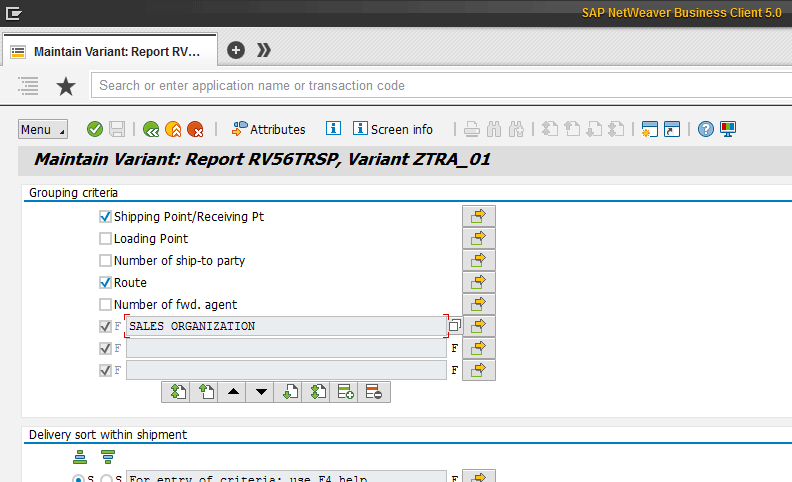Open selection arrow for Route
Screen dimensions: 792x482
click(478, 282)
